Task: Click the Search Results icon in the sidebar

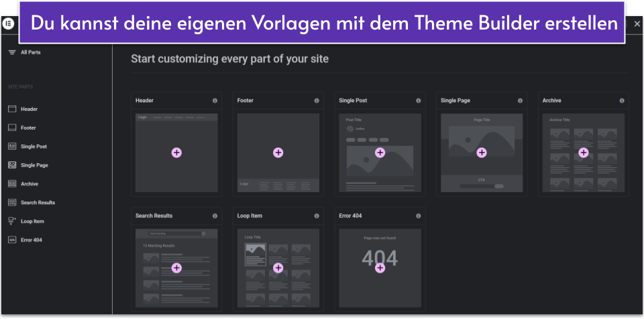Action: [12, 203]
